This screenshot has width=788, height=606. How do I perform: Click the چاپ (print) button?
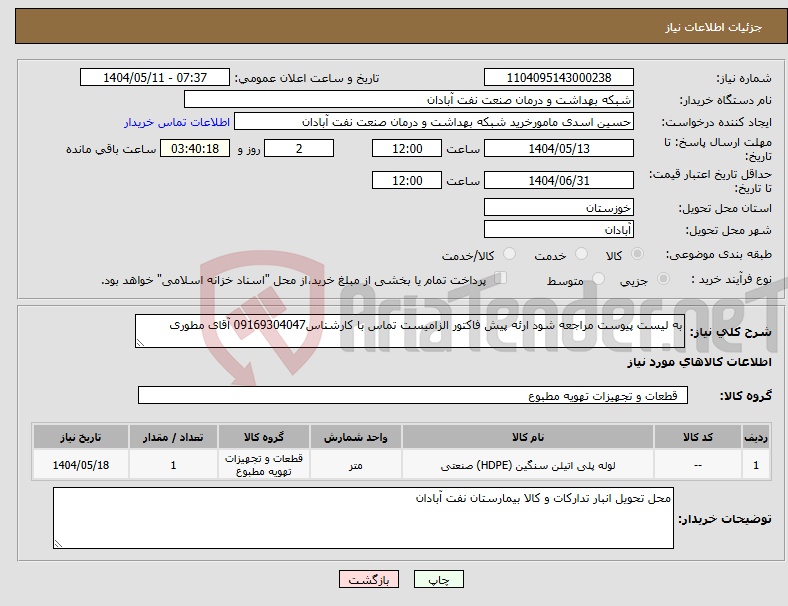[x=439, y=579]
